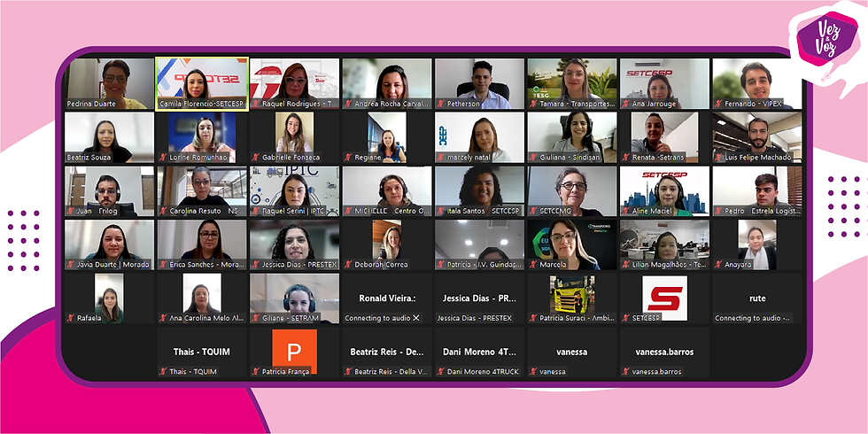Click muted mic icon by Luis Felipe Machado
The image size is (868, 434).
click(x=718, y=158)
